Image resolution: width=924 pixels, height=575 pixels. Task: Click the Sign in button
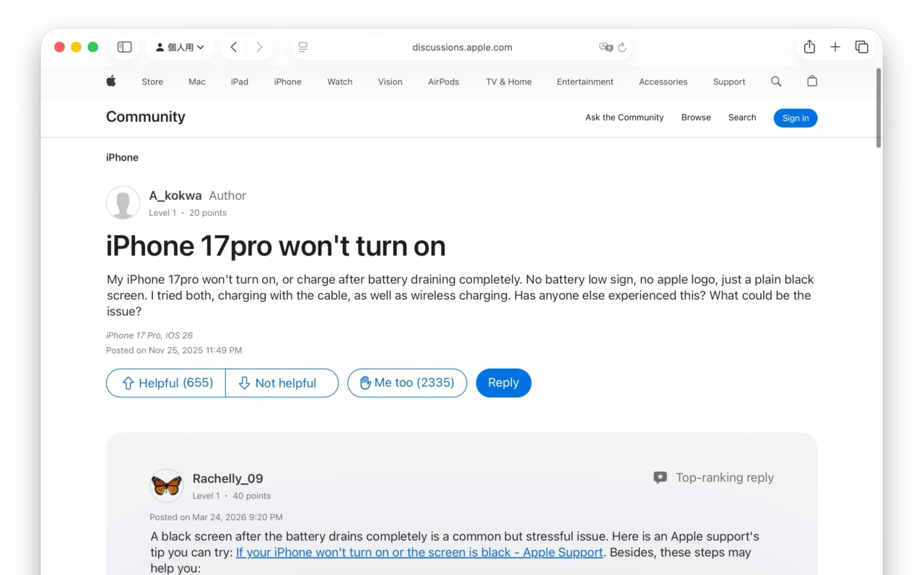pos(796,118)
